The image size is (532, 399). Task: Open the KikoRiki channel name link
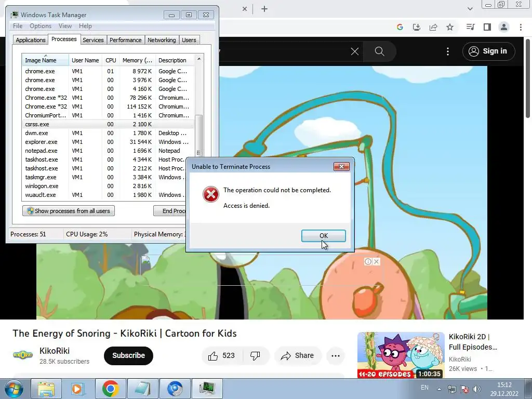54,351
